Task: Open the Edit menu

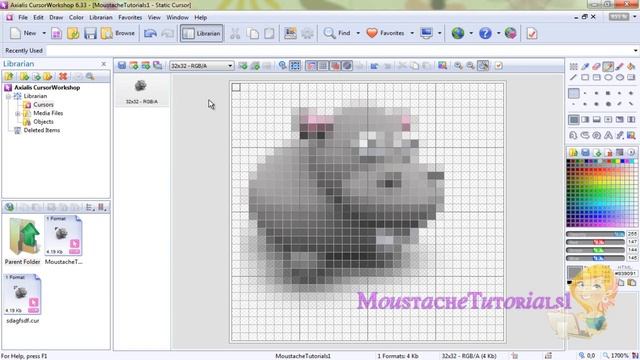Action: click(38, 18)
